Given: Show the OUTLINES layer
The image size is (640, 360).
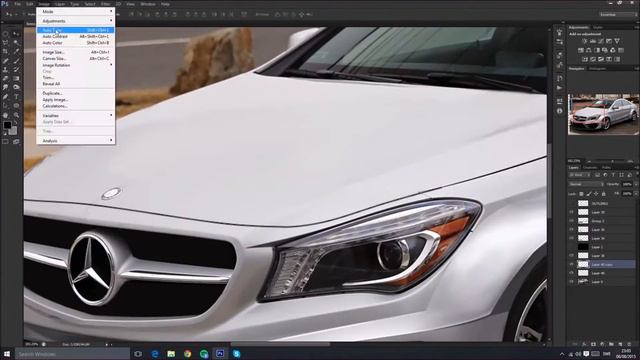Looking at the screenshot, I should click(x=572, y=203).
